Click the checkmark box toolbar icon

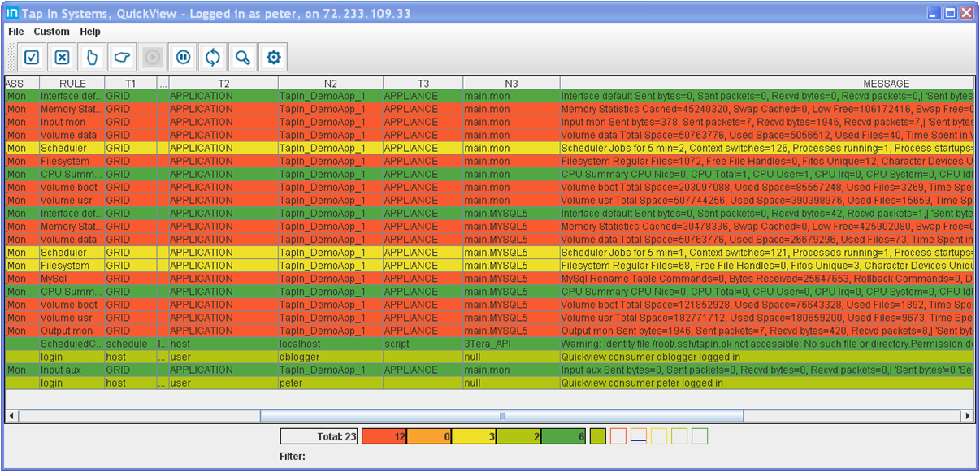(x=32, y=57)
